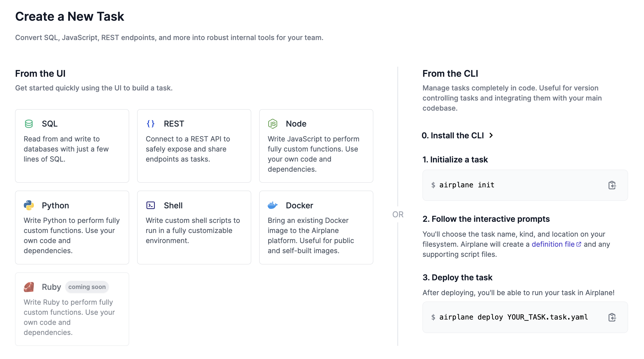Select the REST task card description
The image size is (644, 359).
click(x=188, y=149)
